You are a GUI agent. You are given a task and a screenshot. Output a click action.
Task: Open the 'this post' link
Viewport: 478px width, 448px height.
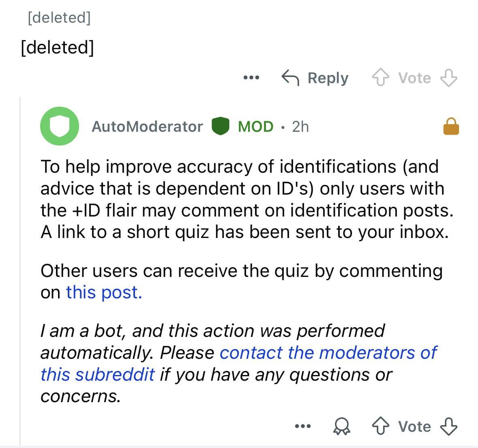point(104,292)
